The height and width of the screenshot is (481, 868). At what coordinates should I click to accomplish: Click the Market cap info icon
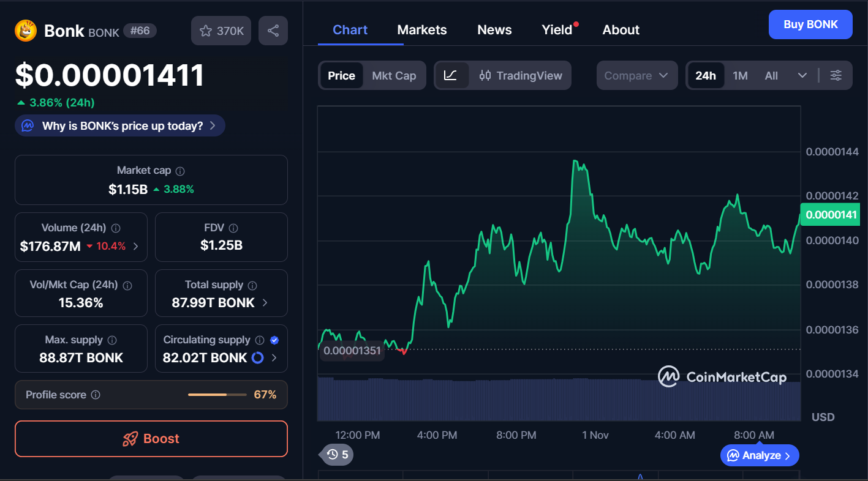[180, 171]
